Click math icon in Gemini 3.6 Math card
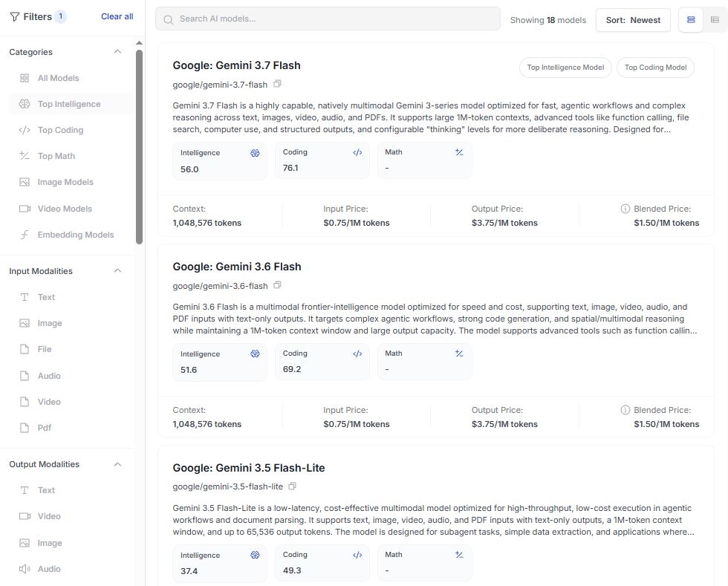The height and width of the screenshot is (586, 728). [459, 354]
